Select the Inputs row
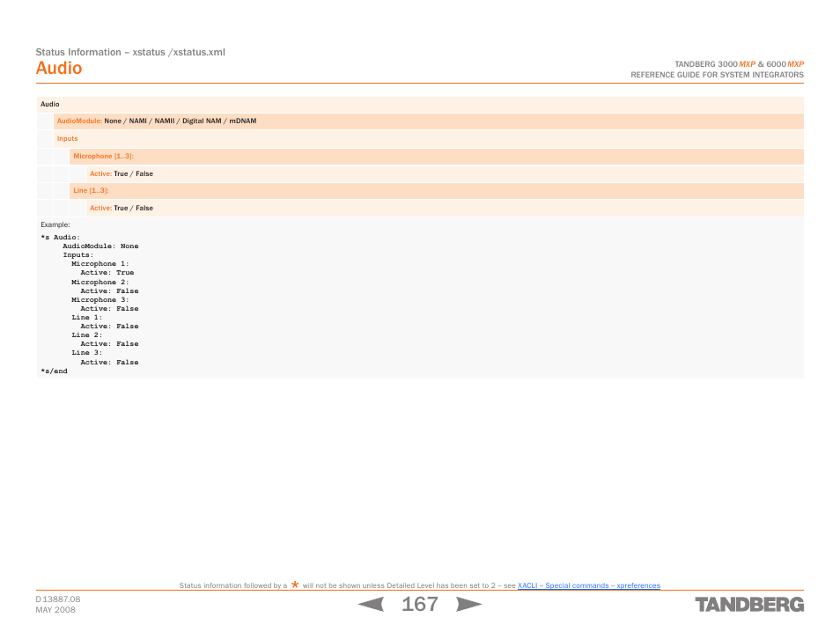The image size is (840, 632). [x=429, y=139]
